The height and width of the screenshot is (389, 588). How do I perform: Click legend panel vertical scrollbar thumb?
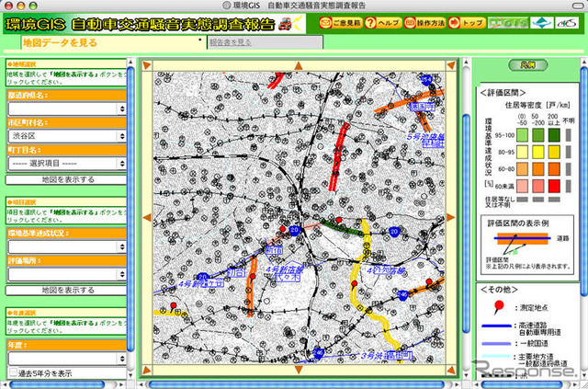(584, 181)
